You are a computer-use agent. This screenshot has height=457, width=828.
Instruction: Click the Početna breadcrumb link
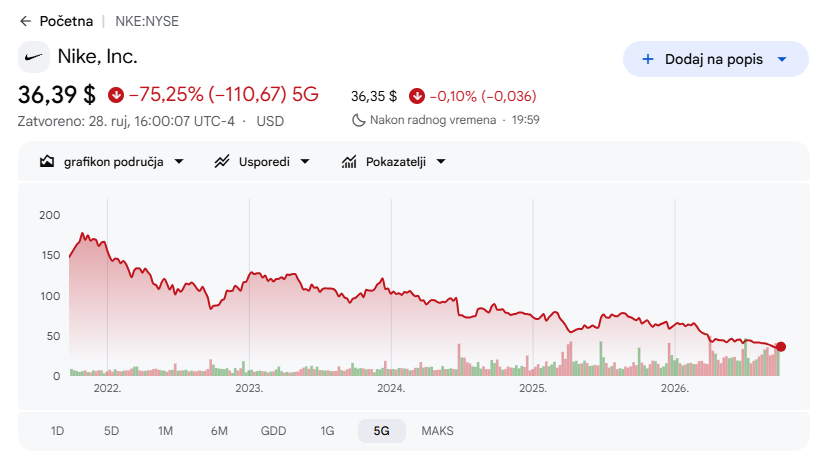coord(66,21)
